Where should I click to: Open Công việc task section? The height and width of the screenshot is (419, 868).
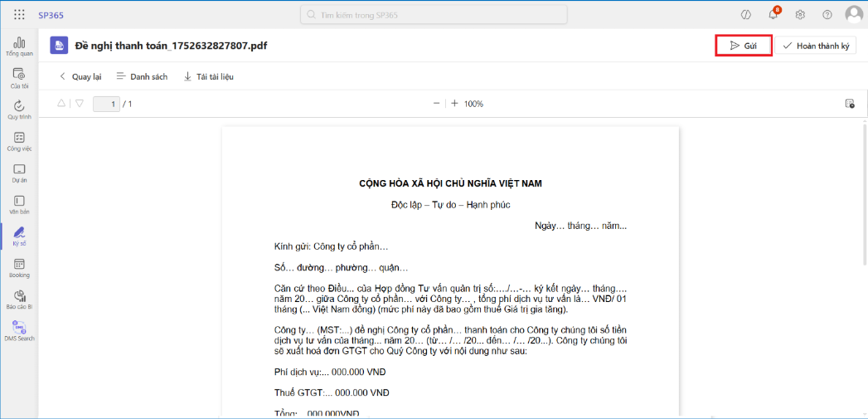point(18,142)
